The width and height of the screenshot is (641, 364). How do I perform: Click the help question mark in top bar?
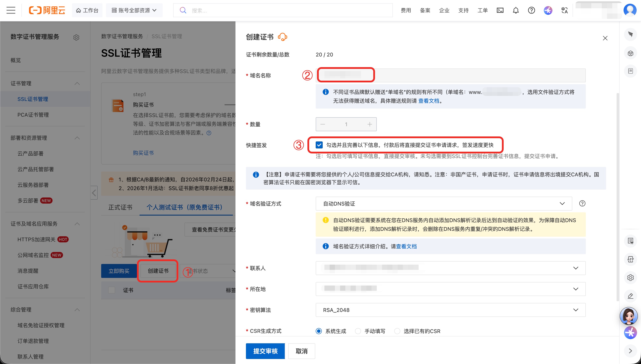click(x=531, y=10)
